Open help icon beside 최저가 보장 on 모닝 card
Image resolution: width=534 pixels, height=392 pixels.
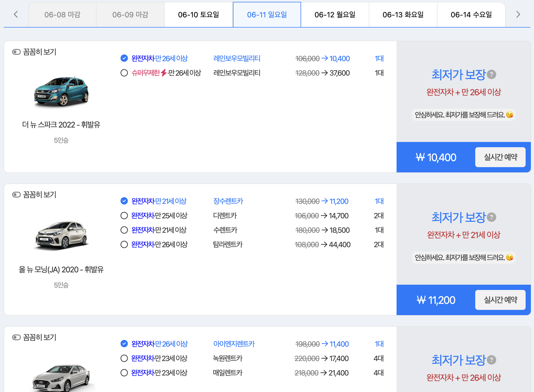492,217
